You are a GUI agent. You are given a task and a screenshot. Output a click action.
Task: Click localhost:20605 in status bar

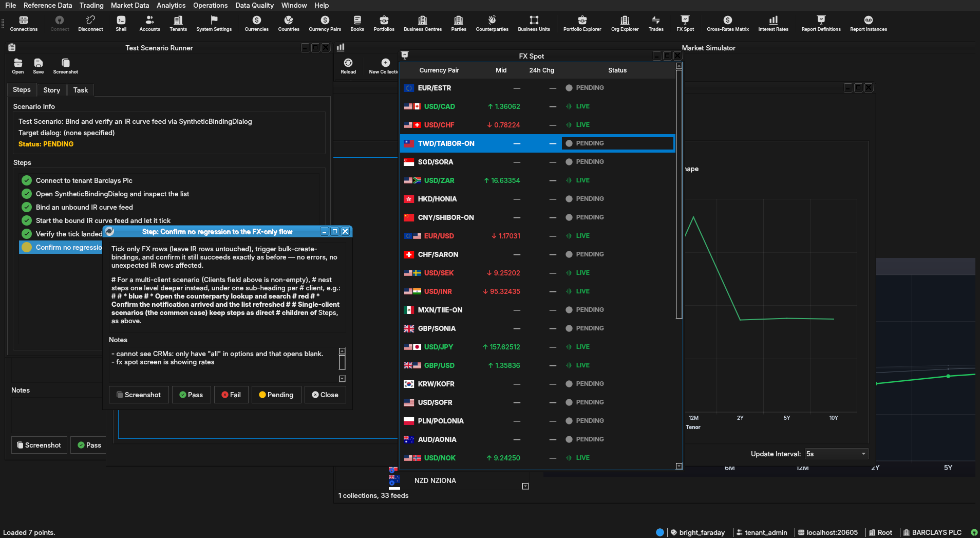coord(827,532)
